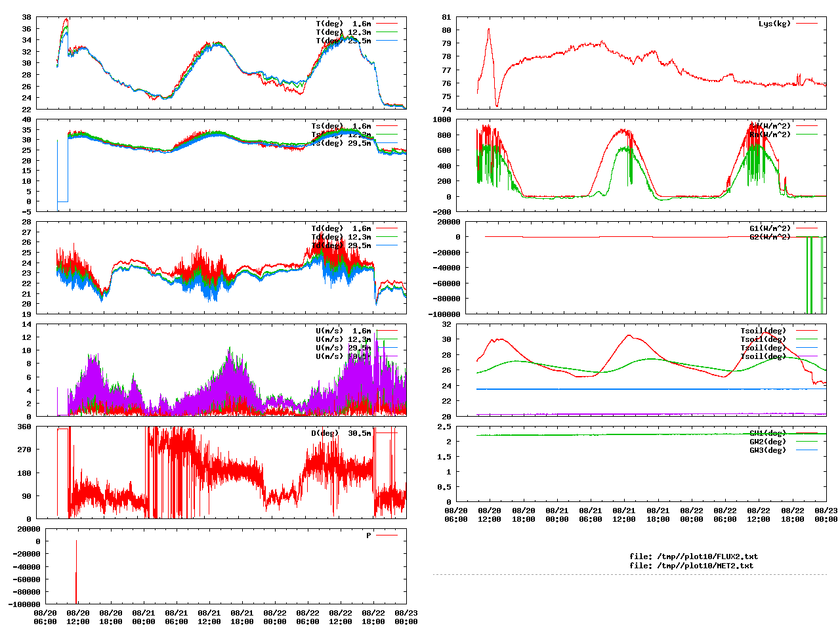Screen dimensions: 840x630
Task: Click the '-5' y-axis label on the Ts plot
Action: click(x=26, y=212)
